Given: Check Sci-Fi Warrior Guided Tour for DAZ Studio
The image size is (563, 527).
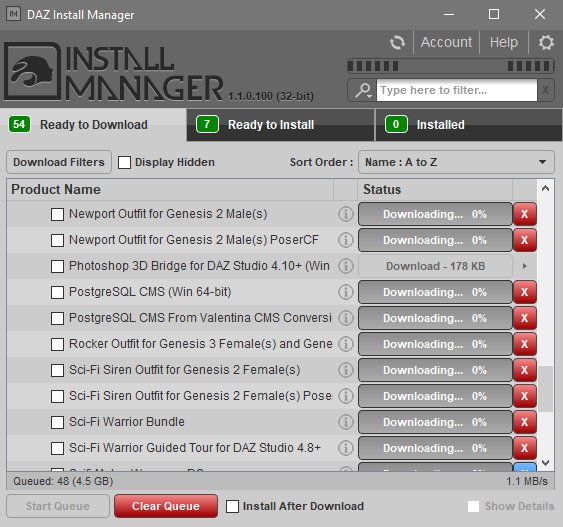Looking at the screenshot, I should point(57,448).
